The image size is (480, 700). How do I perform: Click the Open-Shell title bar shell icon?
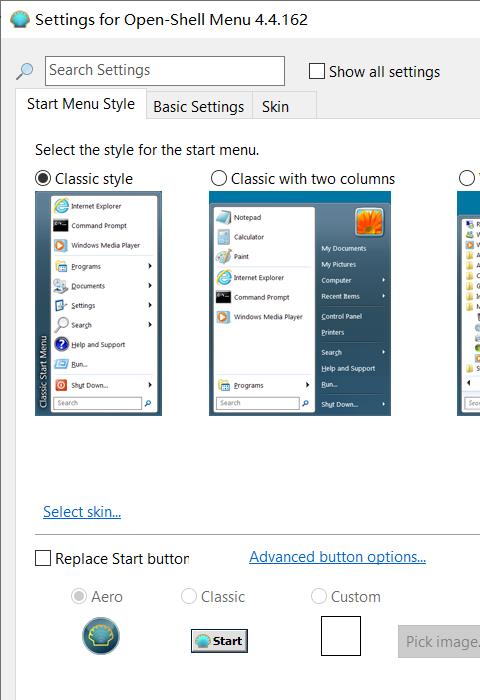point(20,20)
